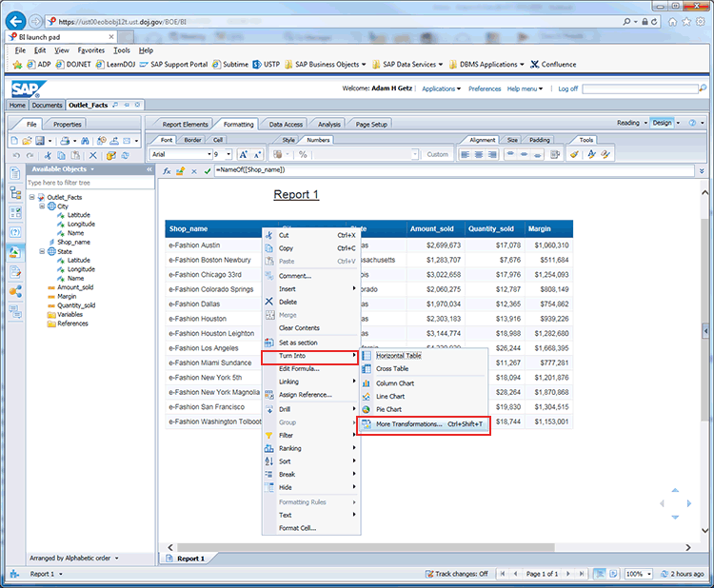Image resolution: width=714 pixels, height=588 pixels.
Task: Click the Log off link
Action: (567, 88)
